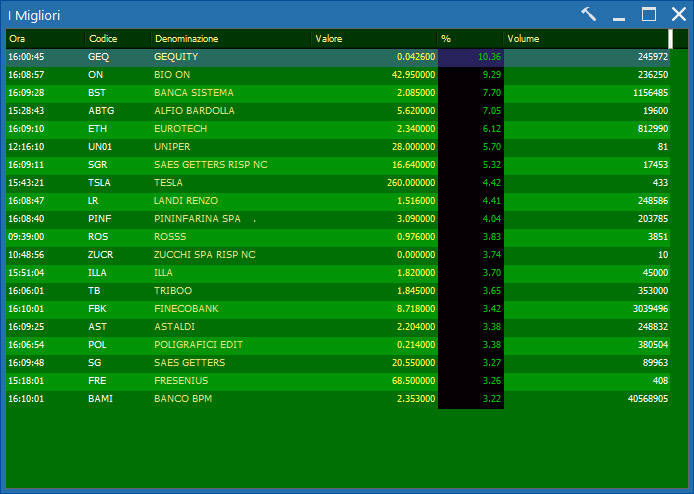Maximize the I Migliori window
The image size is (694, 494).
point(649,14)
